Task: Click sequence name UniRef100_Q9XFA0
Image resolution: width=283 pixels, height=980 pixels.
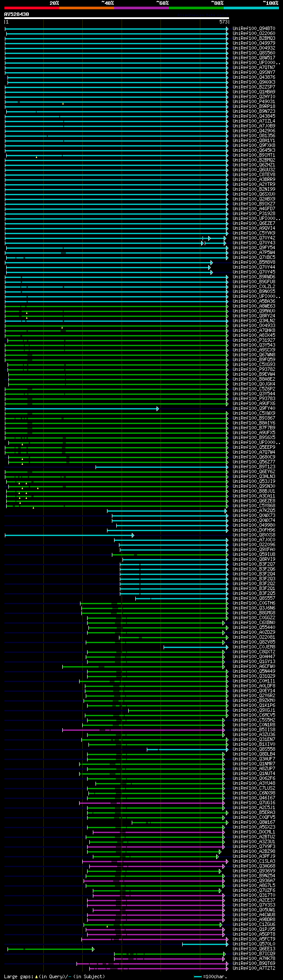Action: (254, 549)
